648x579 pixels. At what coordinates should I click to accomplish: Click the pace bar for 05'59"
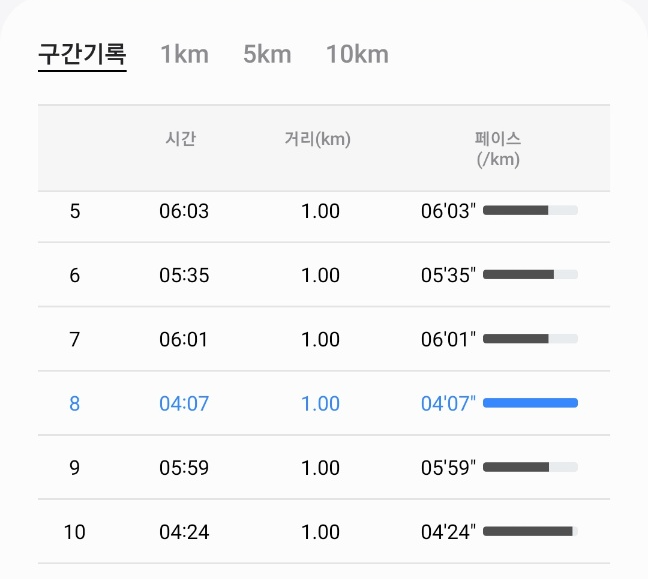(x=530, y=467)
